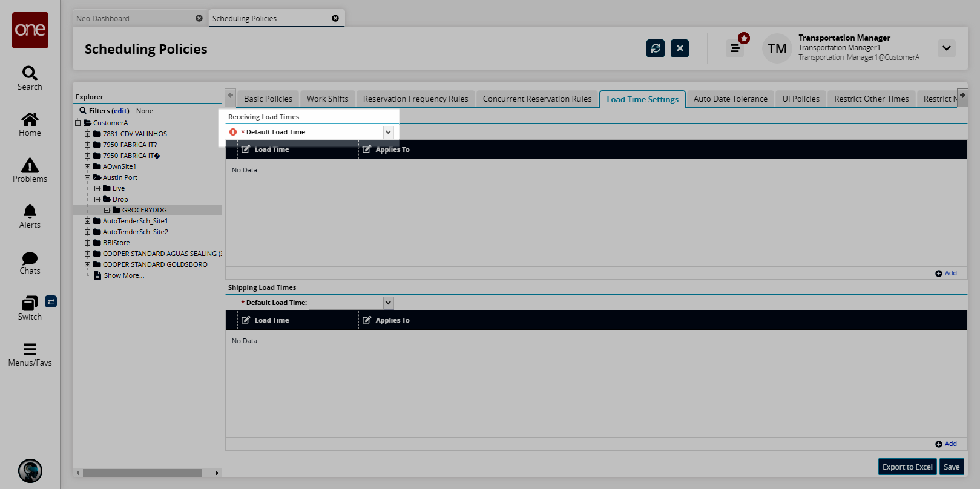Open the header hamburger menu with notification badge

[x=735, y=48]
